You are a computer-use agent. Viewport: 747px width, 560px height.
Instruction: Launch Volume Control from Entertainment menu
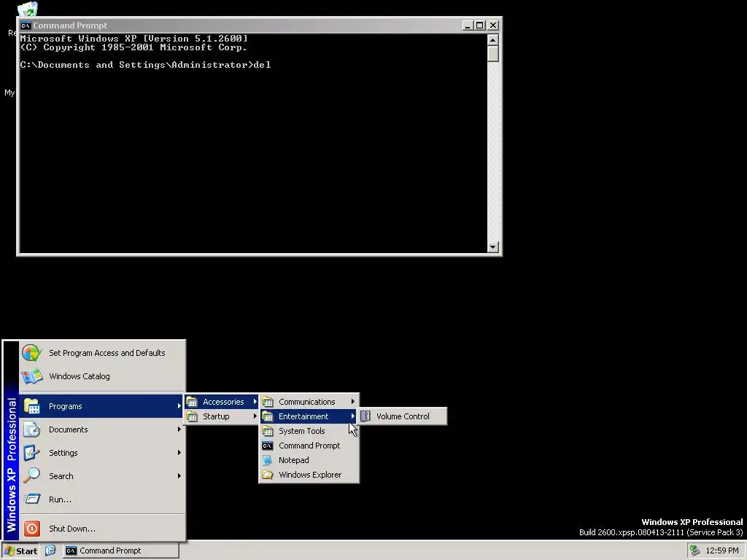pos(403,416)
